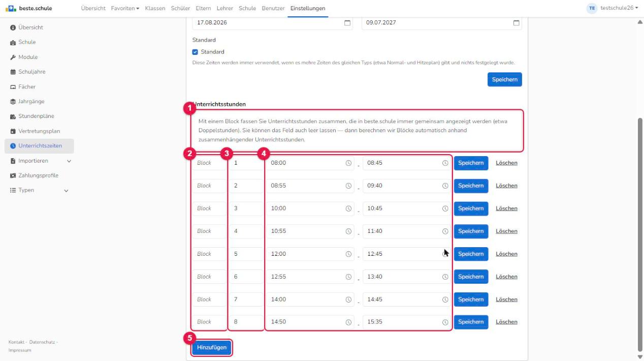Click clock icon of the 15:35 time field
Screen dimensions: 644x361
[445, 322]
